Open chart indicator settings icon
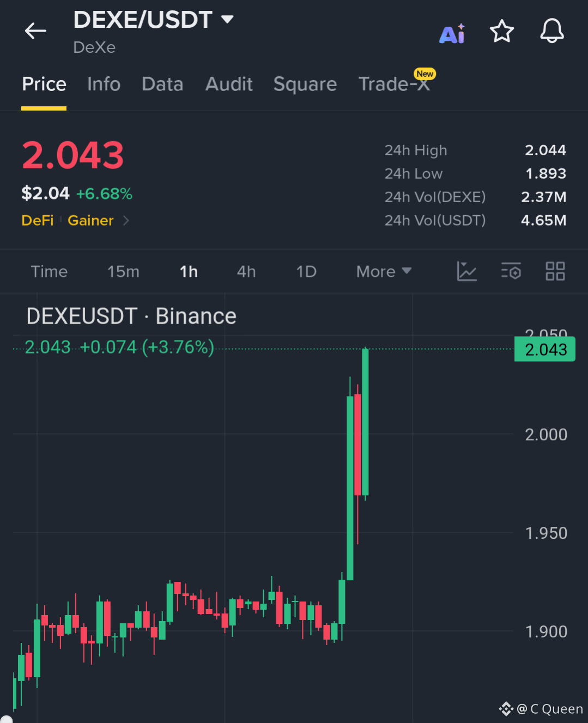The width and height of the screenshot is (588, 723). coord(511,271)
